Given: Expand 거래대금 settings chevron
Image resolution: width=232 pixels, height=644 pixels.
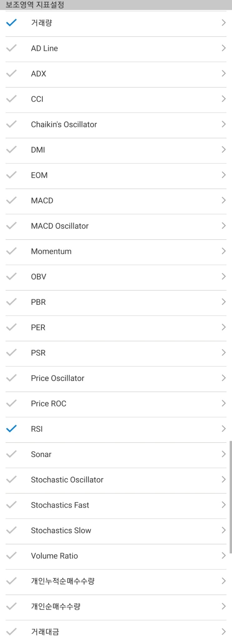Looking at the screenshot, I should coord(223,631).
